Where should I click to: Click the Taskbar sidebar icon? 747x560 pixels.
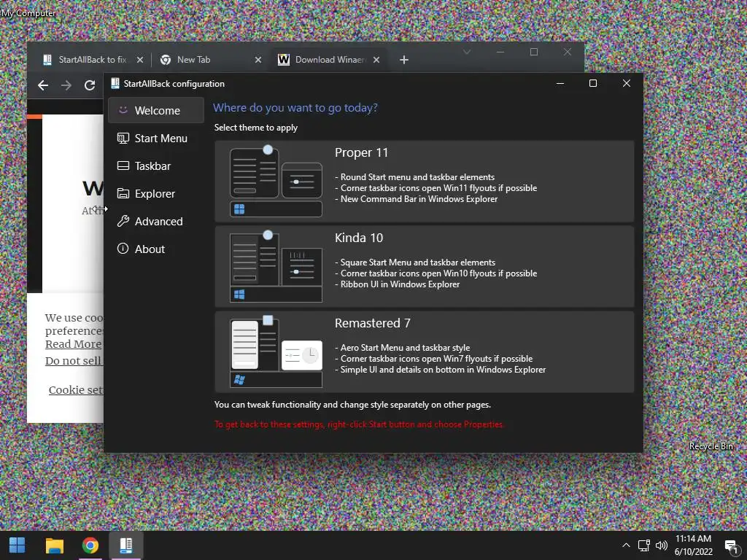(123, 166)
